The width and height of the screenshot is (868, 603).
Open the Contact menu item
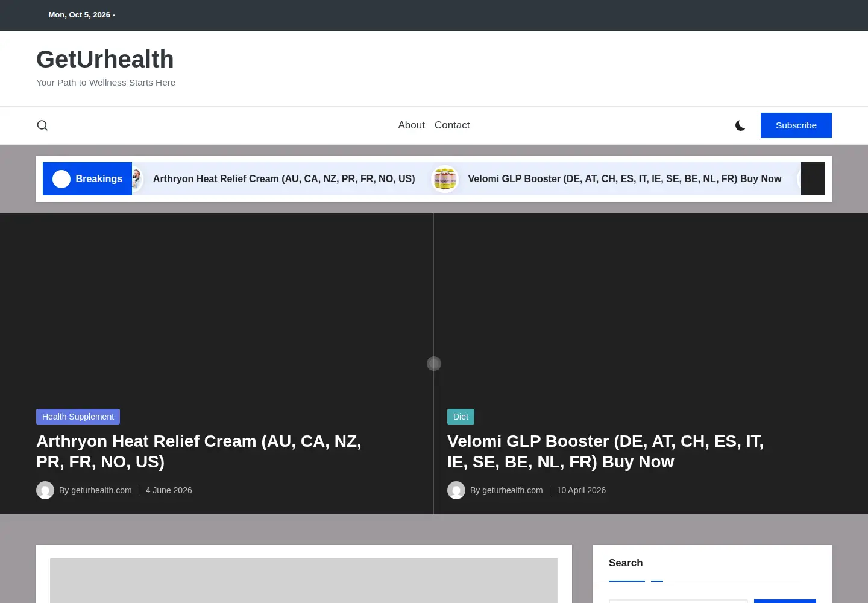(452, 125)
